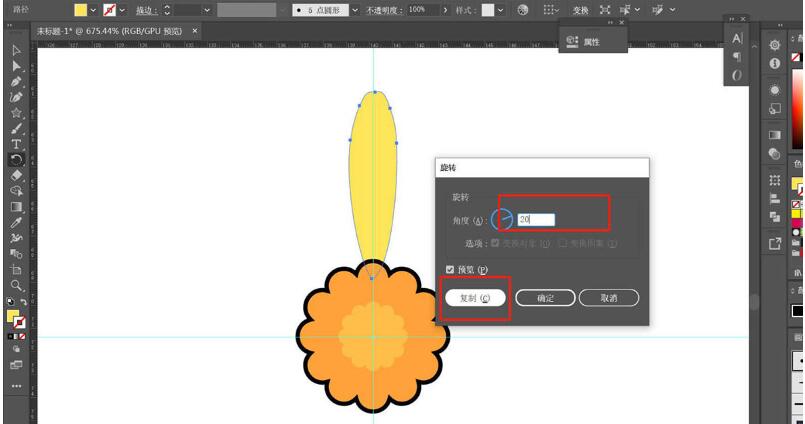Select the Paintbrush tool
The height and width of the screenshot is (424, 805).
click(x=16, y=128)
